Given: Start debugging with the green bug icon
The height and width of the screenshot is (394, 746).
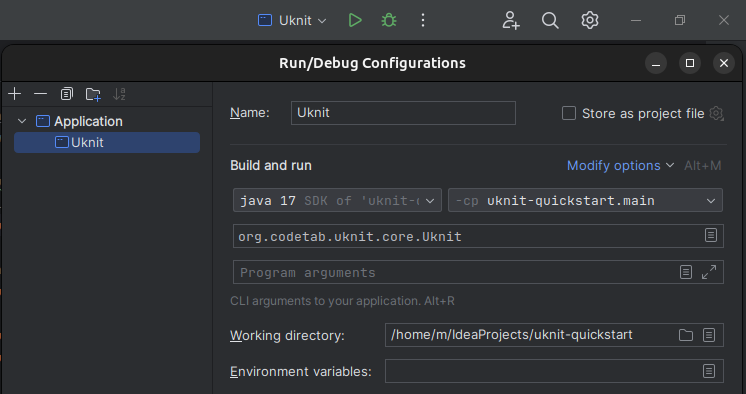Looking at the screenshot, I should 389,20.
